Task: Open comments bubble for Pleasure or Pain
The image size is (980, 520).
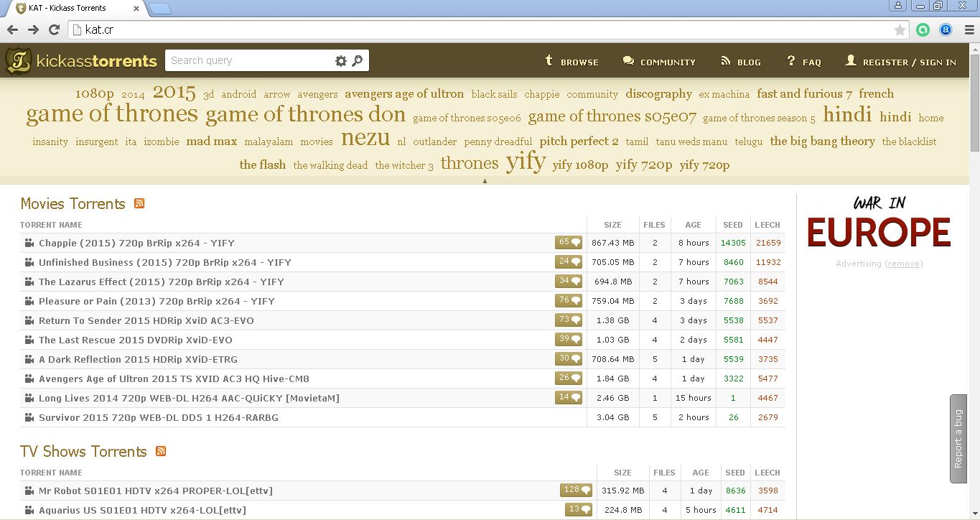Action: (x=569, y=301)
